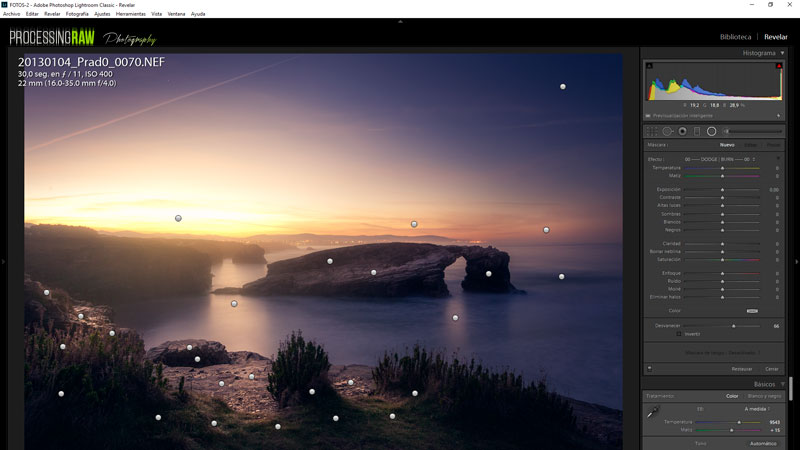
Task: Switch treatment to Blanco y negro
Action: click(763, 397)
